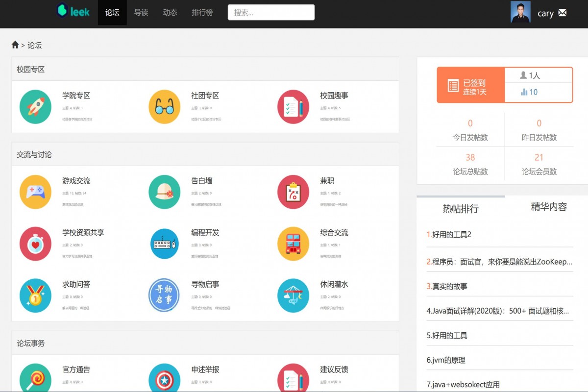
Task: Open the 排行榜 menu item
Action: [x=203, y=13]
